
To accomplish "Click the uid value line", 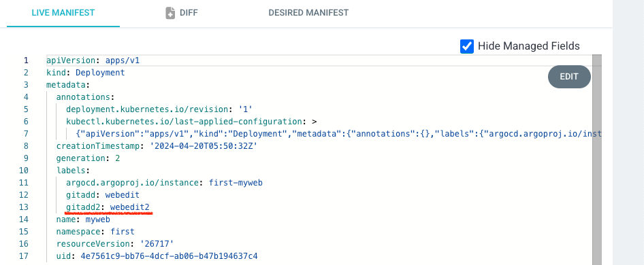I will (157, 256).
